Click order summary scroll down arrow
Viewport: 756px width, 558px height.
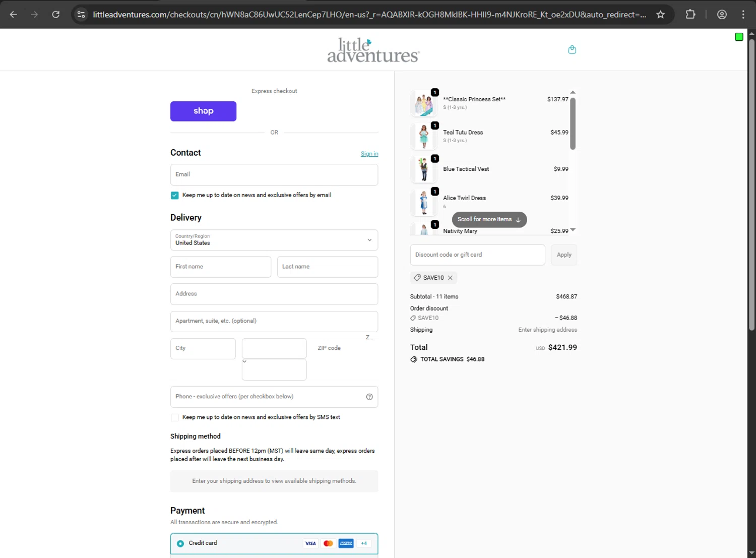coord(573,230)
